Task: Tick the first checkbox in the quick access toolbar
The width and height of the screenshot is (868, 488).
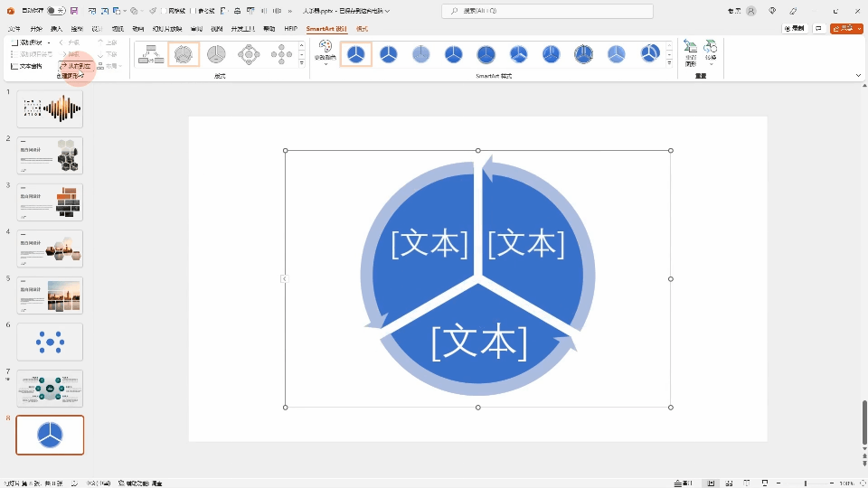Action: pyautogui.click(x=164, y=11)
